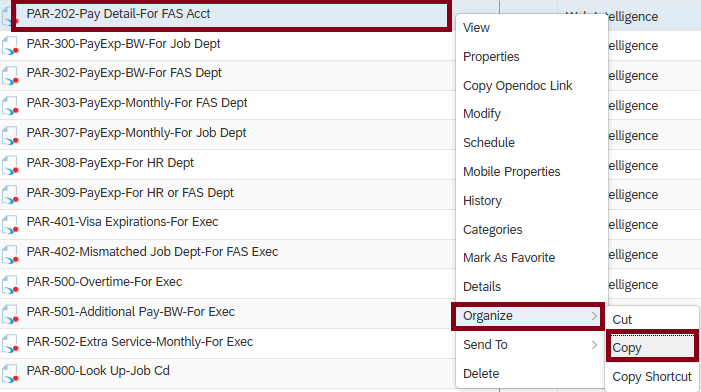Screen dimensions: 701x392
Task: Click the report icon next to PAR-302-PayExp-BW-For FAS Dept
Action: 10,75
